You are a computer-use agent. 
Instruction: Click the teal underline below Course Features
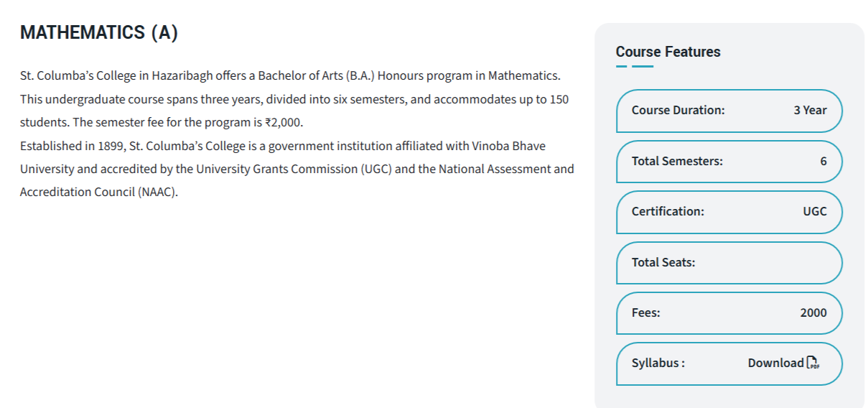(635, 67)
